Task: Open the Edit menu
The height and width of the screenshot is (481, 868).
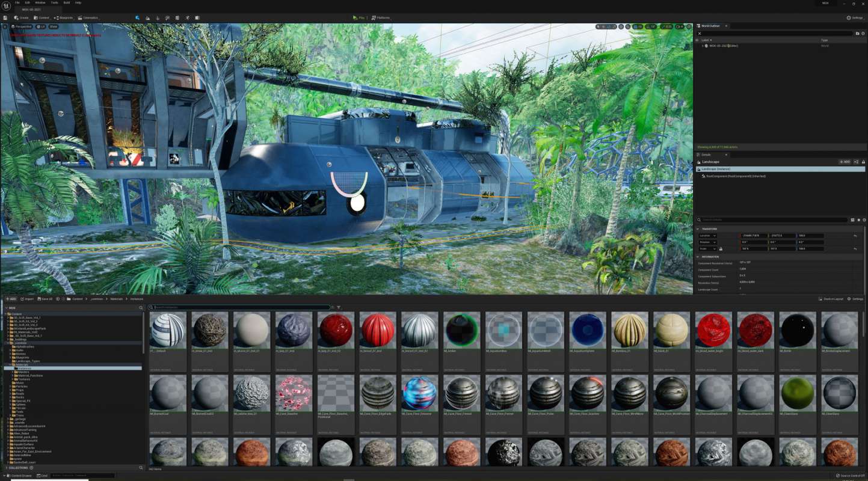Action: pyautogui.click(x=27, y=2)
